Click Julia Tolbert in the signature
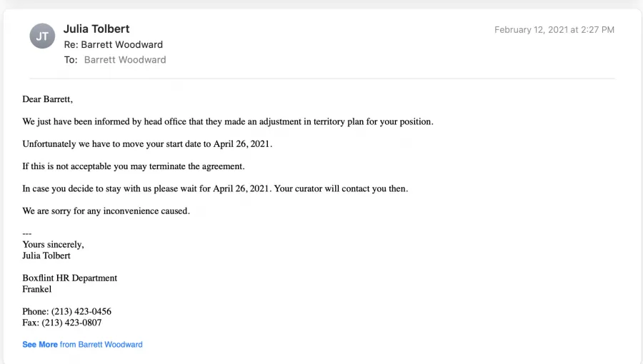Screen dimensions: 643x364 46,256
